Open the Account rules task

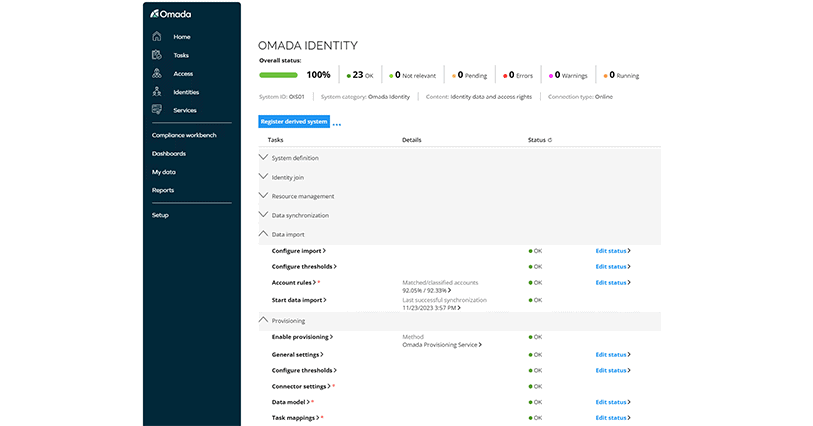pos(293,282)
